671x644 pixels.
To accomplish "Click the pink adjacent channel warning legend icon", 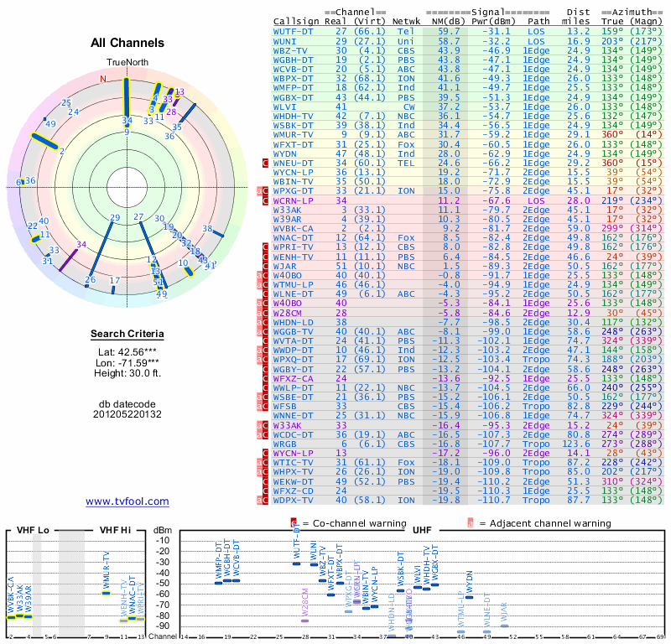I will [x=471, y=523].
